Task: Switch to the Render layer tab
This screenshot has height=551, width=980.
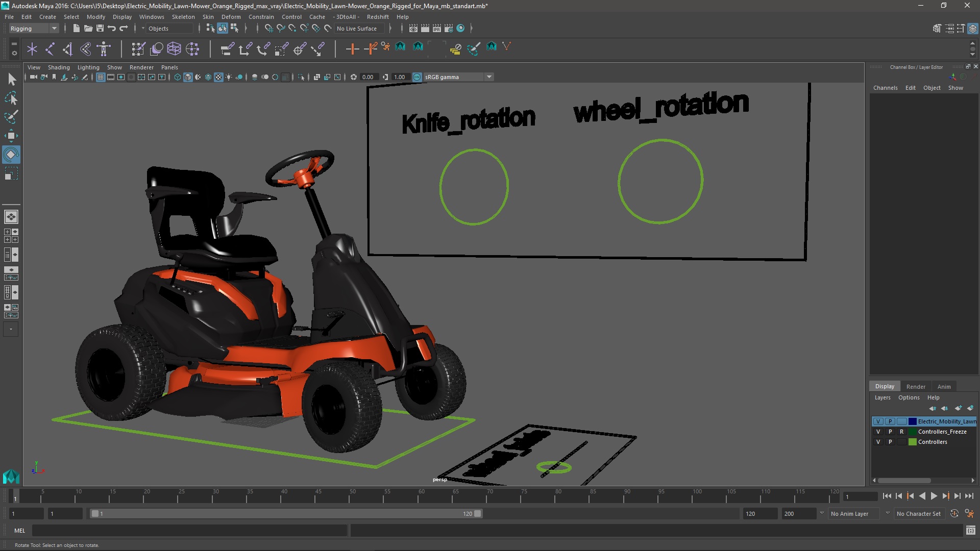Action: tap(916, 387)
